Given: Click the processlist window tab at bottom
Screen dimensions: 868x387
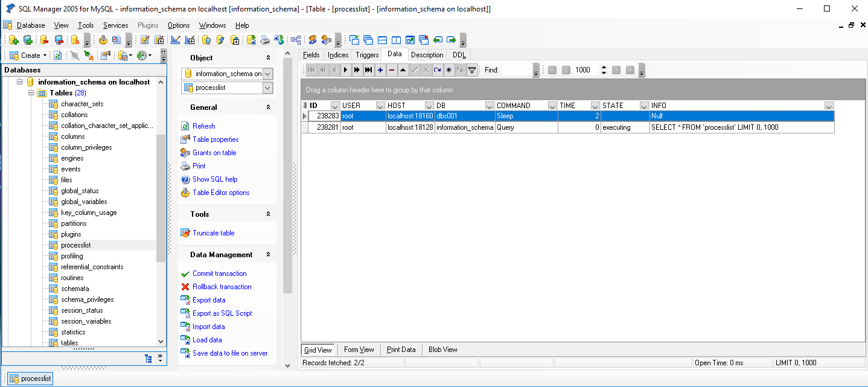Looking at the screenshot, I should click(31, 379).
